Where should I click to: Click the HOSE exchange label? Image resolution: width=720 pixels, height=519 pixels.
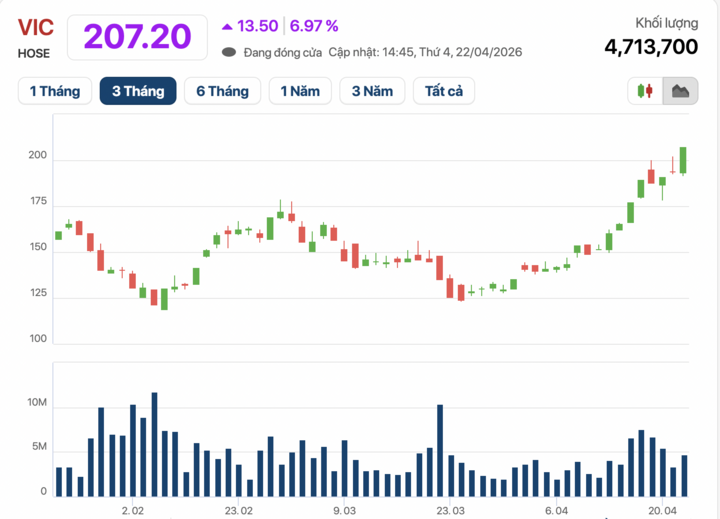(x=33, y=53)
